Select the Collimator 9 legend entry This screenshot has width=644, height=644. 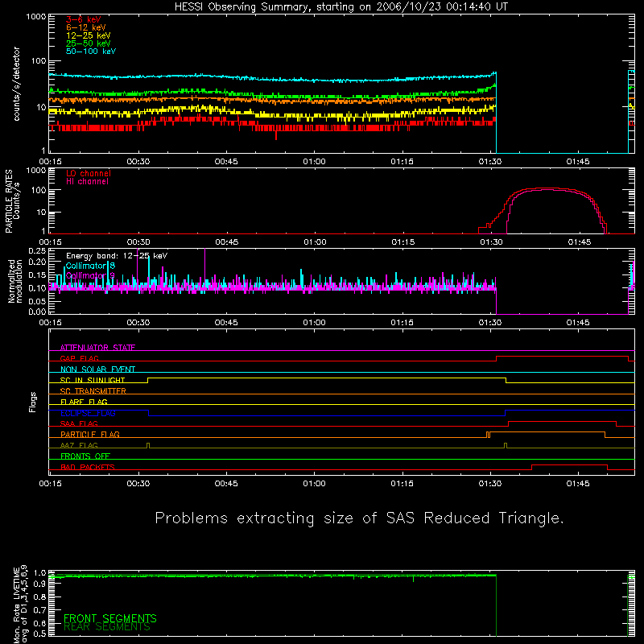90,275
